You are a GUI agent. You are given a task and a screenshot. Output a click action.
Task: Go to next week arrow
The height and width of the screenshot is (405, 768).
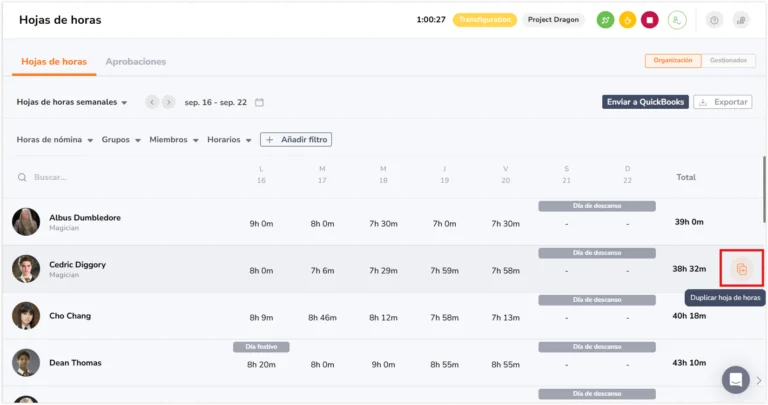(x=168, y=102)
